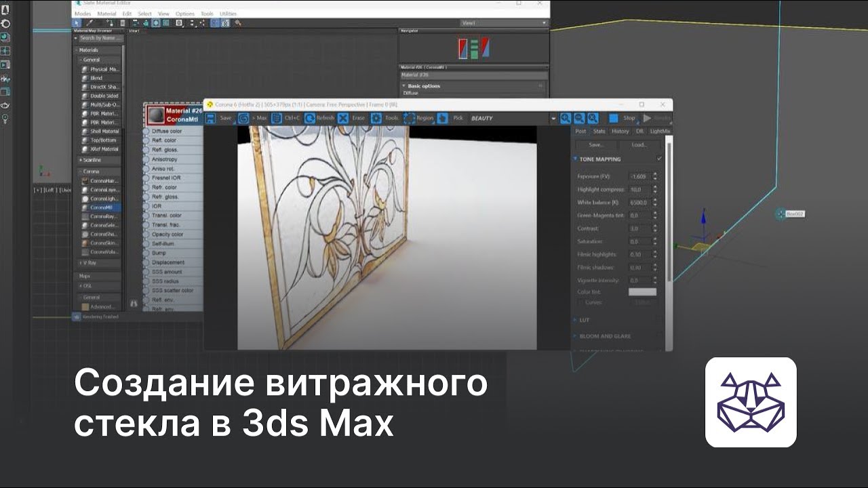Open the Tools gear icon
Viewport: 868px width, 488px height.
coord(376,118)
